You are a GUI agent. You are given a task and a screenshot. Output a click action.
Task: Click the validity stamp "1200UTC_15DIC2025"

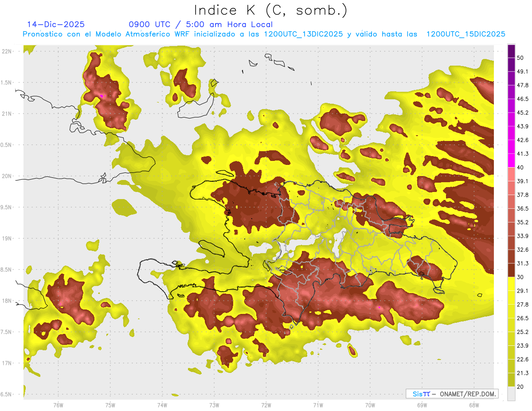[x=466, y=34]
